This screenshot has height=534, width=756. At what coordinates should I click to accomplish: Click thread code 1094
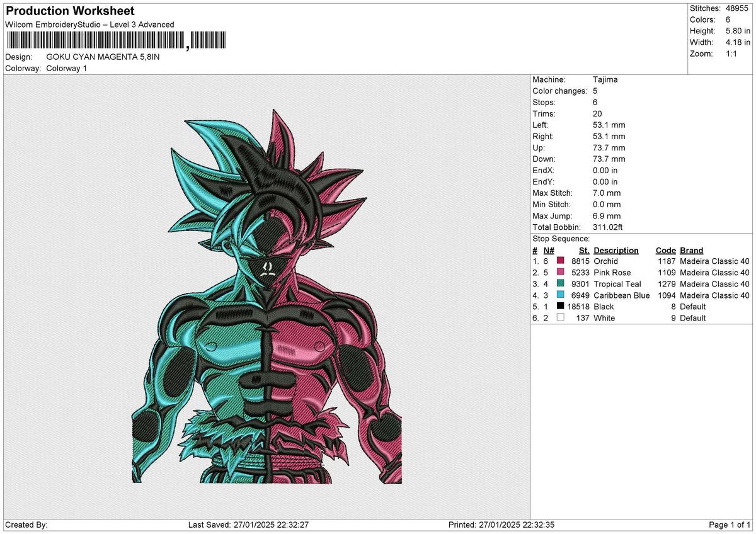tap(667, 295)
